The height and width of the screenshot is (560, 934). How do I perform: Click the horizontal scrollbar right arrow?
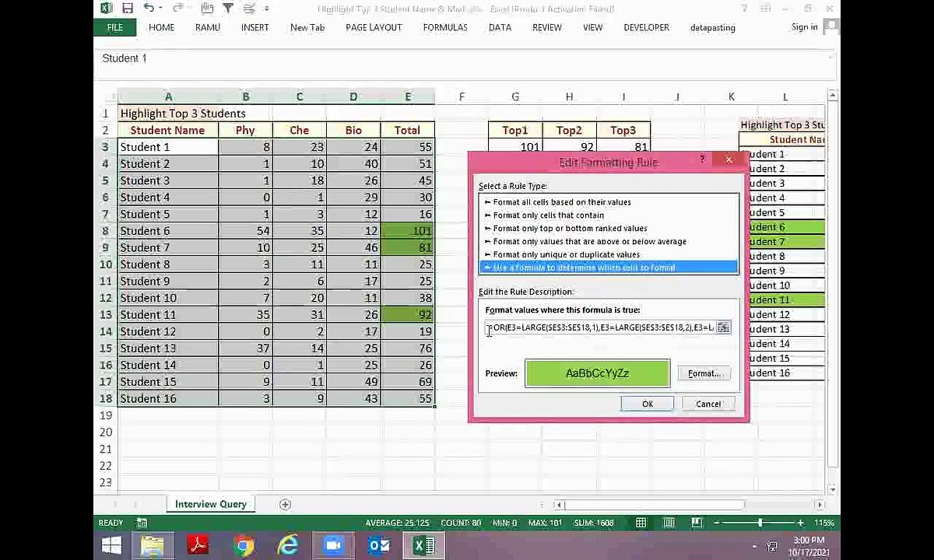pyautogui.click(x=820, y=505)
